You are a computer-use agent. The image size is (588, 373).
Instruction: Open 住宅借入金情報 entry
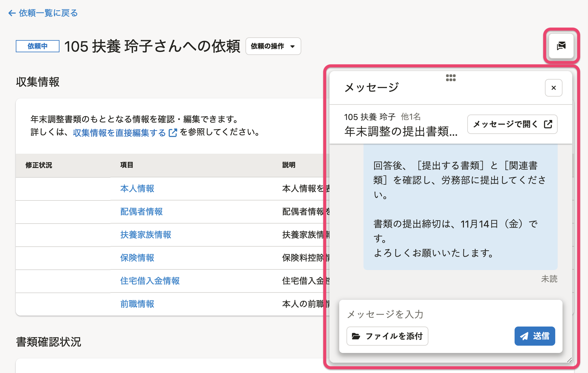tap(150, 281)
